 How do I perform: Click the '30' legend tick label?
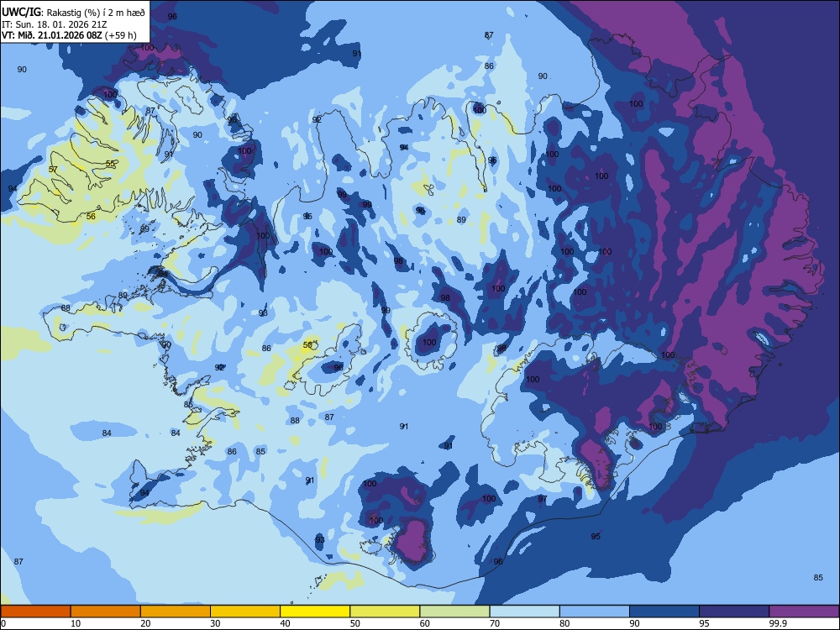click(x=215, y=623)
